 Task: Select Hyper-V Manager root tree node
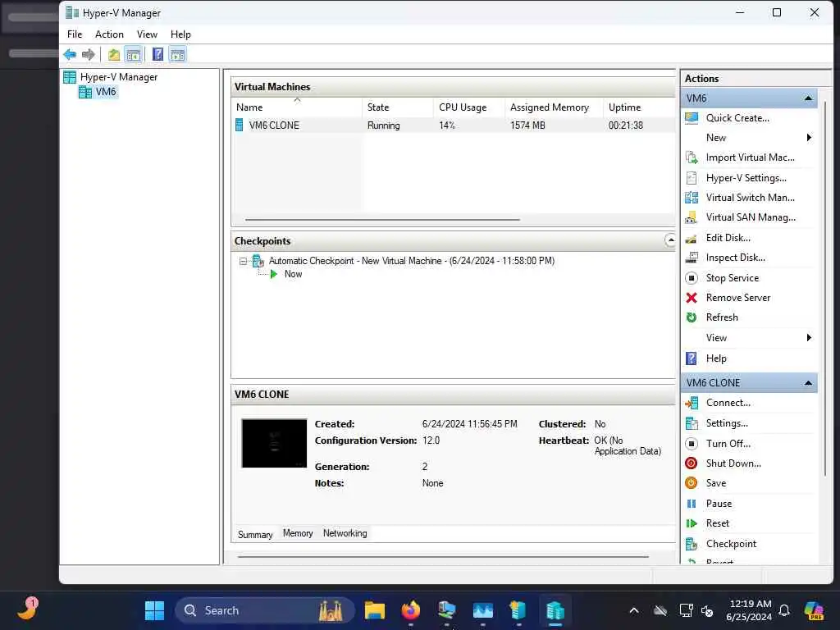point(118,77)
